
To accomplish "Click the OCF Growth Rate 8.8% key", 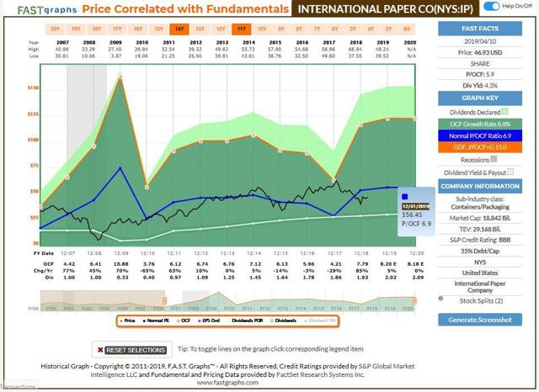I will coord(480,124).
